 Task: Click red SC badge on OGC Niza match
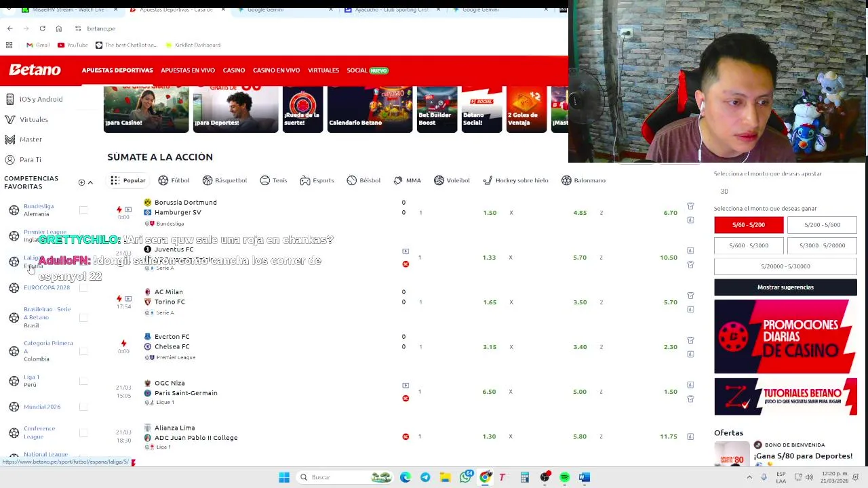(x=406, y=398)
